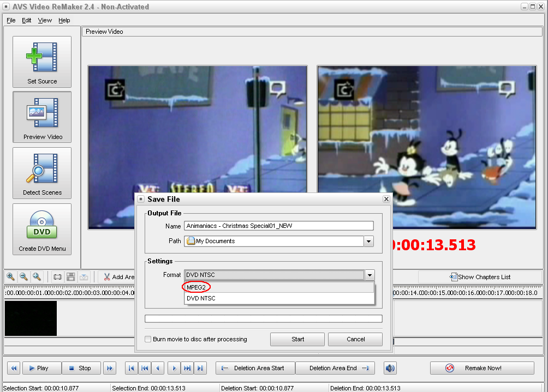Go to next scene with double-right bar icon
This screenshot has width=548, height=392.
point(187,368)
